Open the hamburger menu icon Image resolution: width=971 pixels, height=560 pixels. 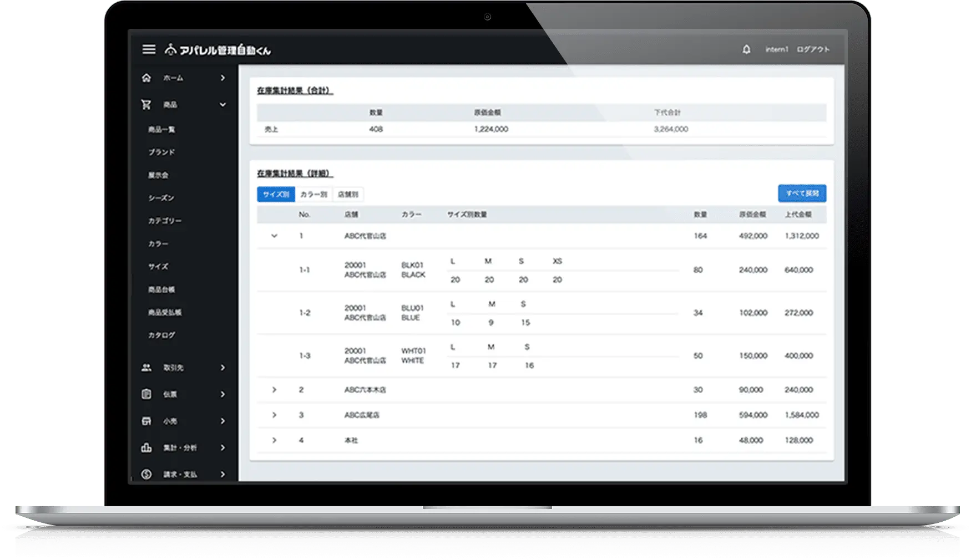point(149,50)
